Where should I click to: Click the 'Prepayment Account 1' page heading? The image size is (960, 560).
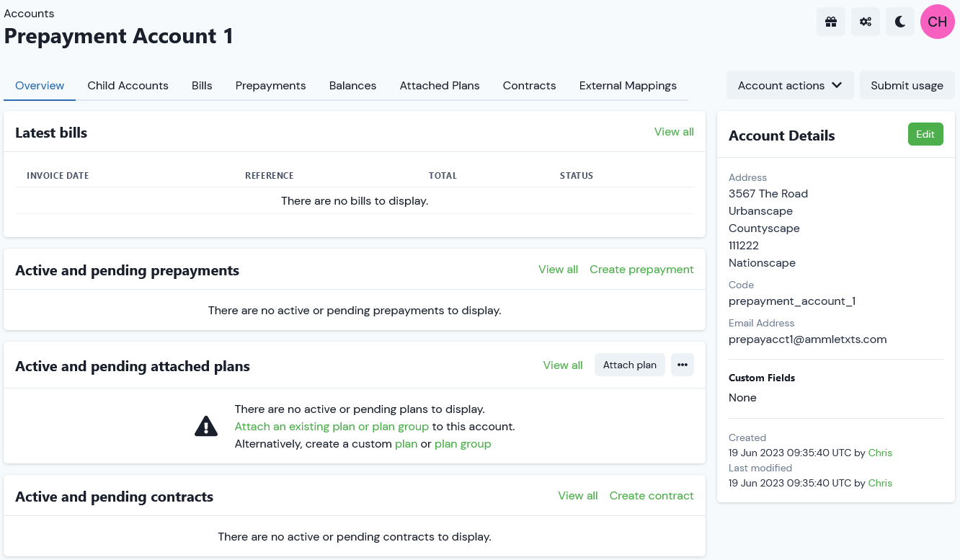click(x=119, y=36)
